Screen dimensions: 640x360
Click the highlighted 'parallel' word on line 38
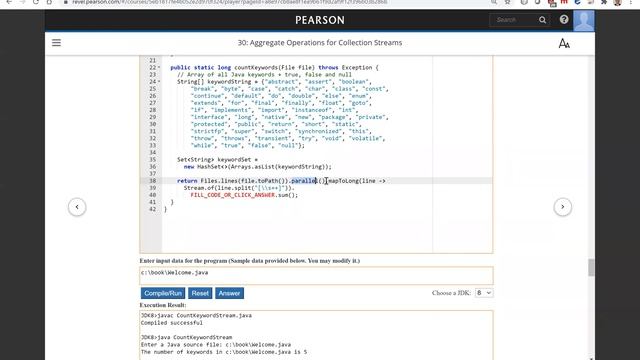pyautogui.click(x=304, y=181)
